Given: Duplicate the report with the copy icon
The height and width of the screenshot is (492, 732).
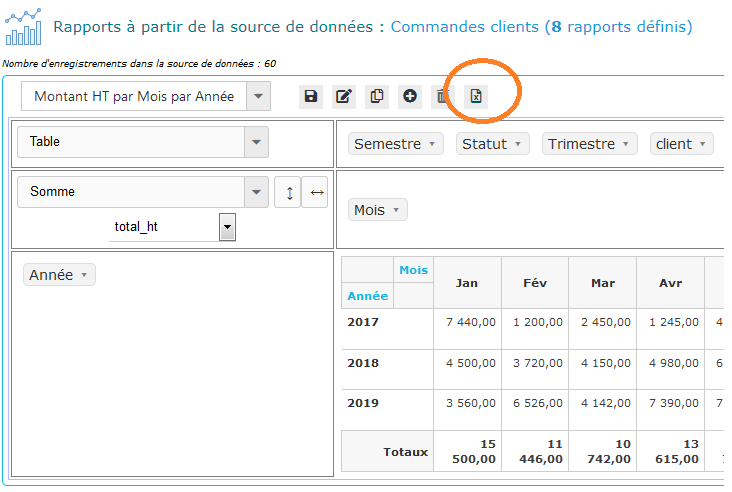Looking at the screenshot, I should coord(377,96).
